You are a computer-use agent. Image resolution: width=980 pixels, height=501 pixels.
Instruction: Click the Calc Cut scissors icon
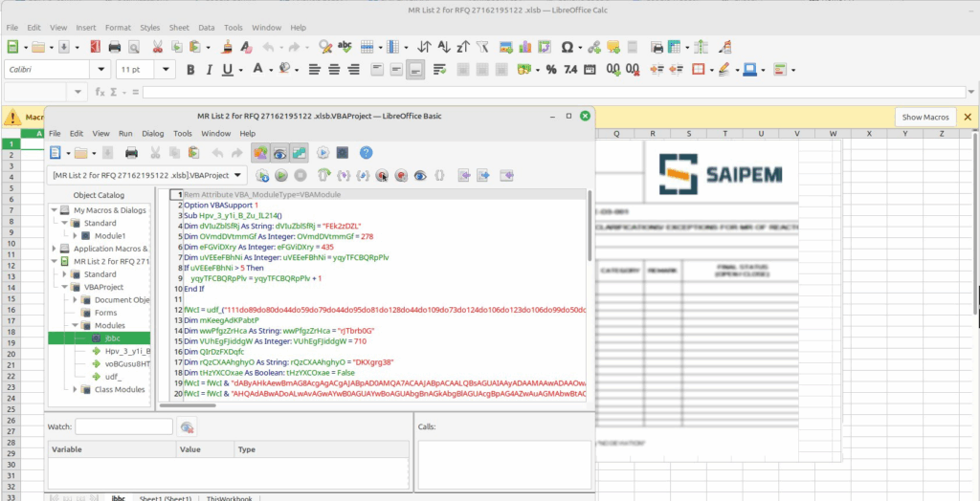158,47
